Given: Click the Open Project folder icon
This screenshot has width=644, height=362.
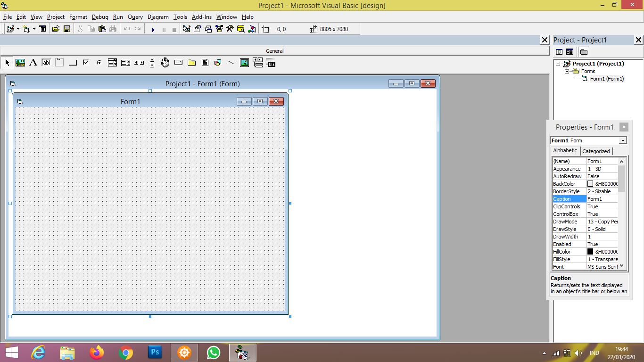Looking at the screenshot, I should coord(56,29).
